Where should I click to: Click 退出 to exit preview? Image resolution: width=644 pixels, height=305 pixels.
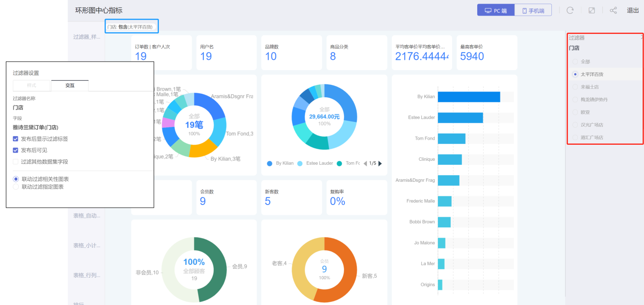coord(633,10)
